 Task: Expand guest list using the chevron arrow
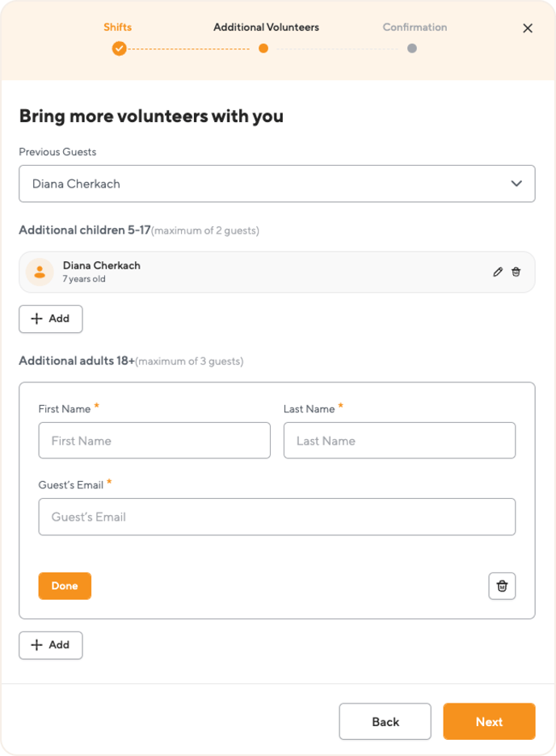coord(516,184)
